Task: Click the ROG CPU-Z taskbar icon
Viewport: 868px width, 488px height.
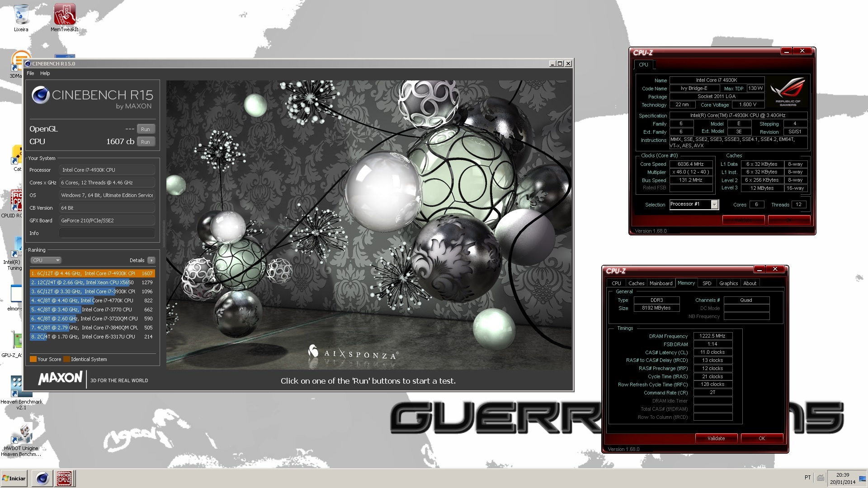Action: 64,478
